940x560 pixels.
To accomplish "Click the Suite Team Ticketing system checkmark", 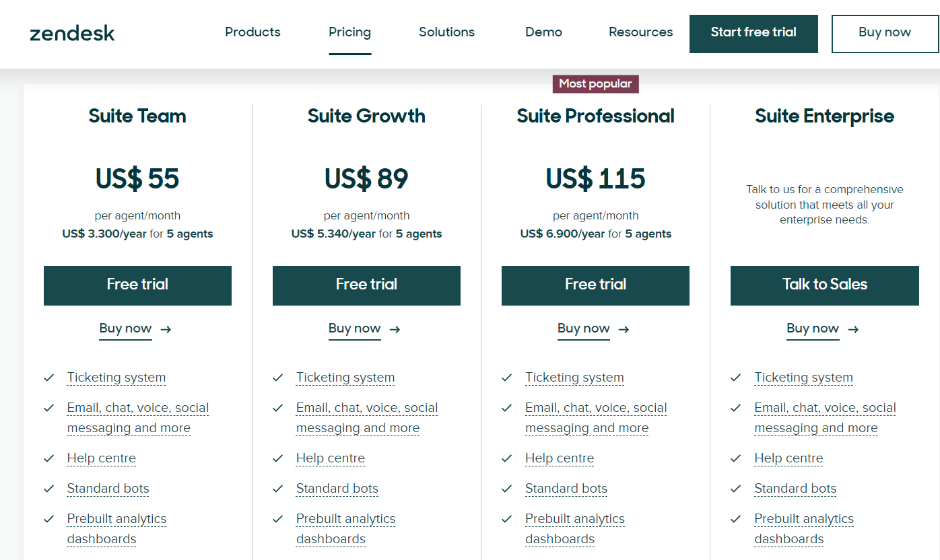I will coord(49,378).
